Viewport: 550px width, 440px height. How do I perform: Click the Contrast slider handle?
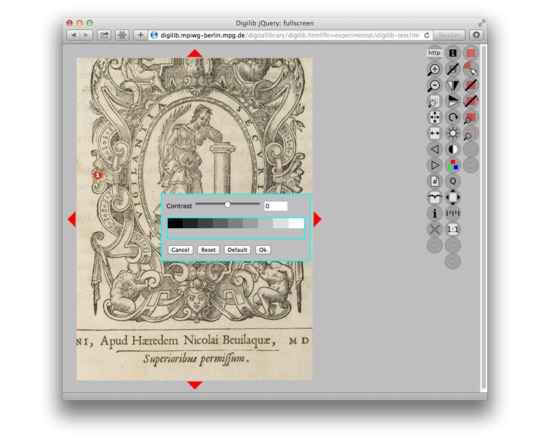tap(228, 204)
